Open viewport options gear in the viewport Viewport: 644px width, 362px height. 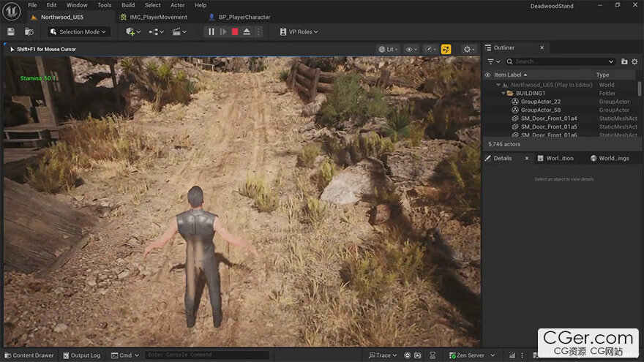pos(468,49)
